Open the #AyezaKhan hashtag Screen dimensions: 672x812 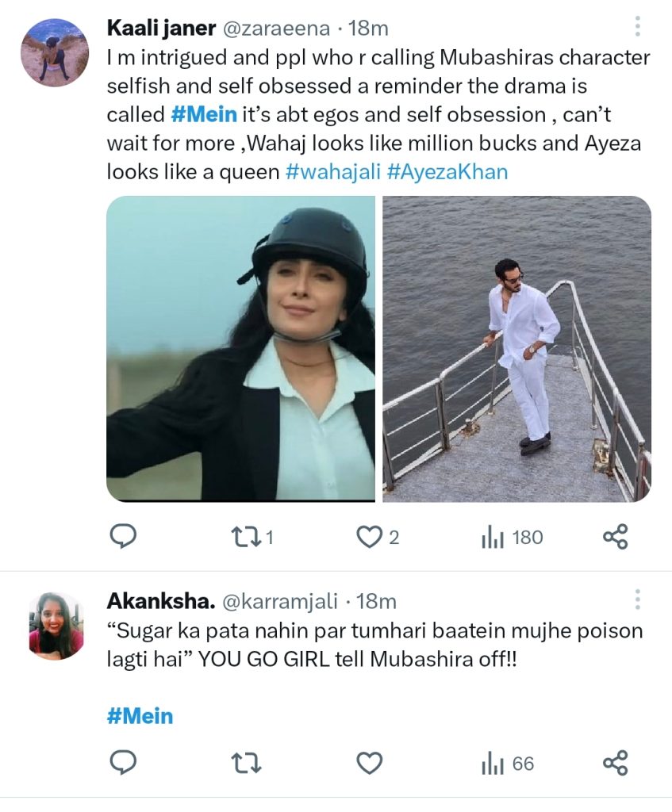tap(447, 172)
